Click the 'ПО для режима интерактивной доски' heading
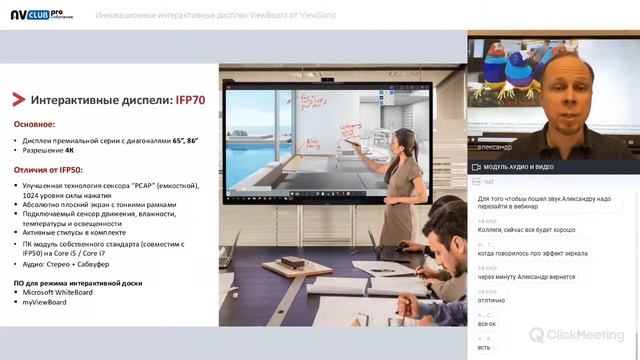The height and width of the screenshot is (360, 640). point(78,283)
